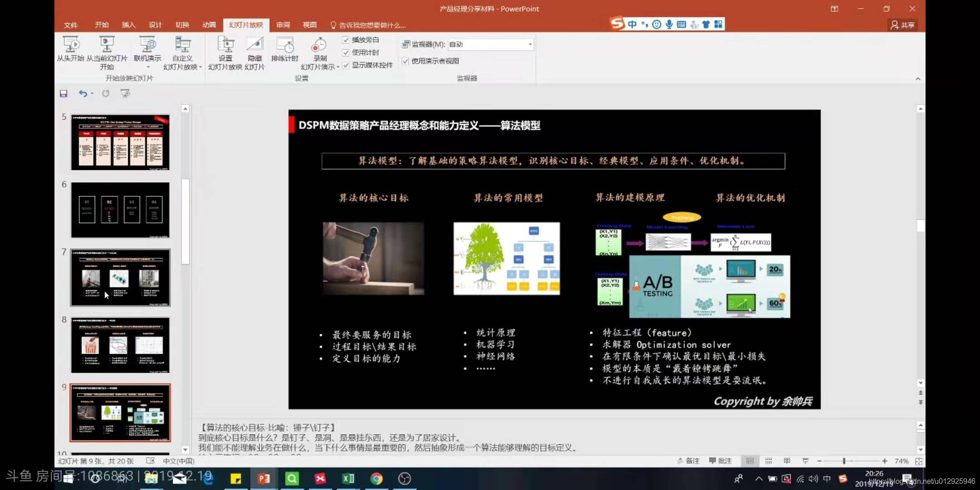Disable 使用计时 (use timings)
Screen dimensions: 980x490
click(345, 52)
